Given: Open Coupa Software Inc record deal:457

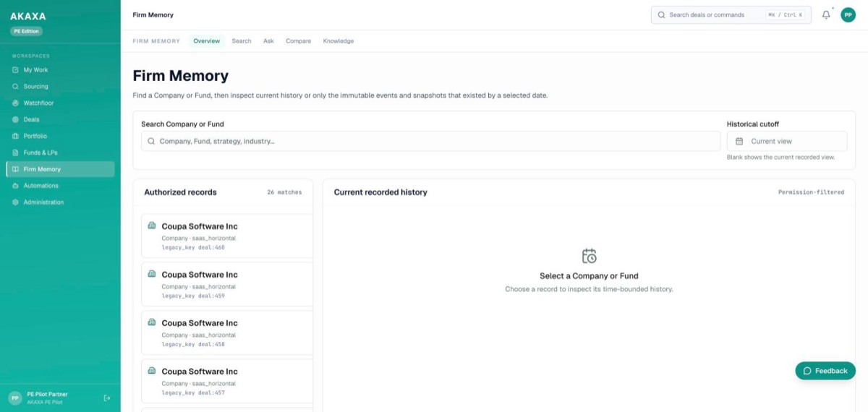Looking at the screenshot, I should (227, 381).
